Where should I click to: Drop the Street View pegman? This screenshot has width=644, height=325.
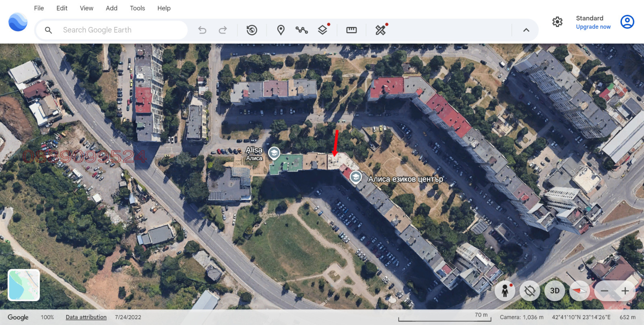click(x=505, y=291)
